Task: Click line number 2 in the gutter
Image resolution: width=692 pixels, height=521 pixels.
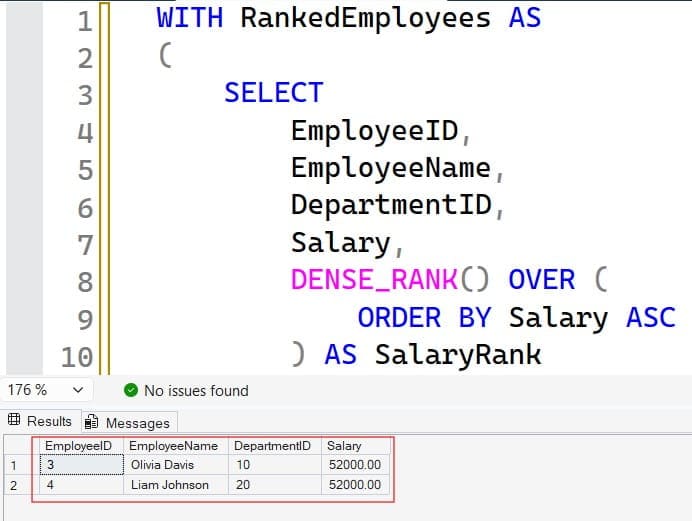Action: [x=86, y=58]
